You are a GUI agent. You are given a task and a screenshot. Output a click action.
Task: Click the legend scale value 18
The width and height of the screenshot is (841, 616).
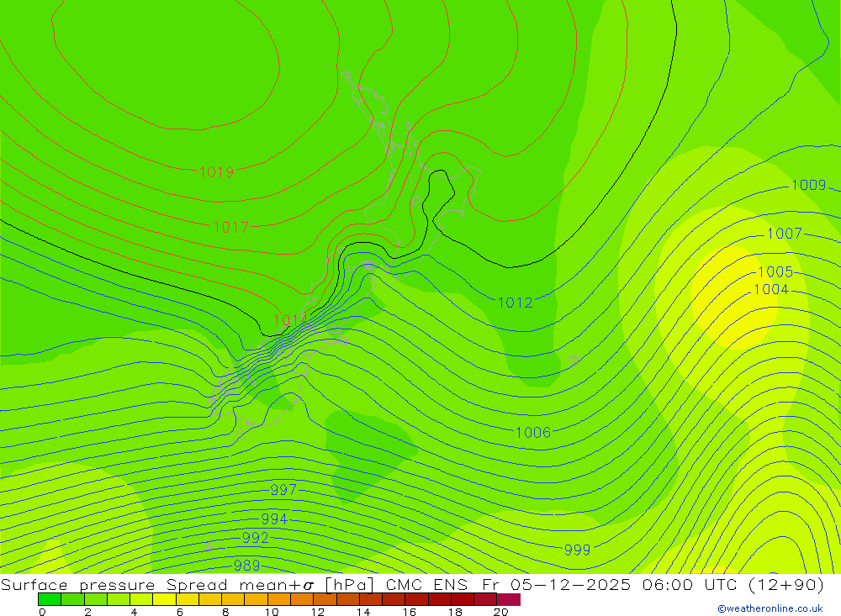tap(455, 612)
